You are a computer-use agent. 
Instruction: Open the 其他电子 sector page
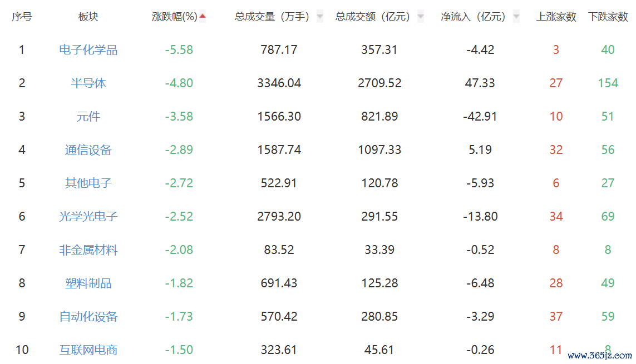[x=88, y=183]
